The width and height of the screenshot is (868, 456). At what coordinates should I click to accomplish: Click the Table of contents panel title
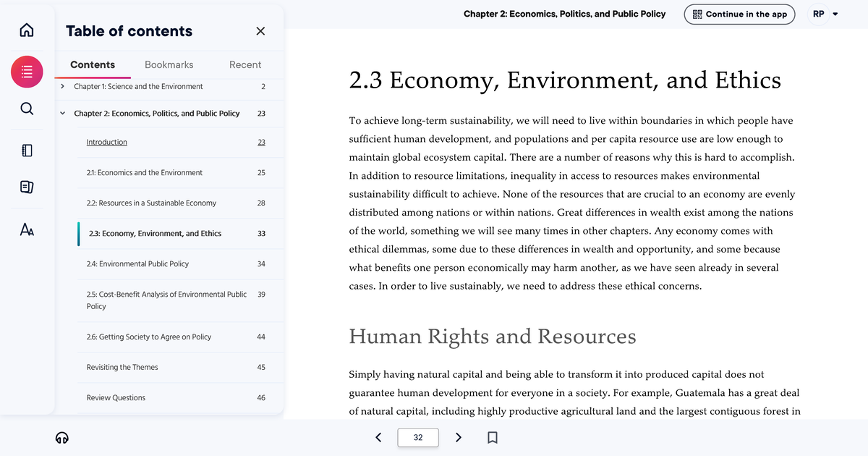click(x=129, y=31)
